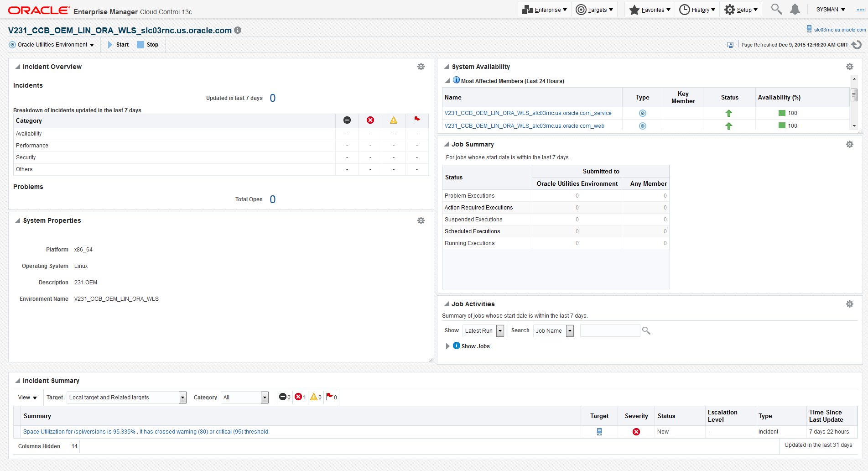
Task: Click the fatal severity column icon
Action: point(347,120)
